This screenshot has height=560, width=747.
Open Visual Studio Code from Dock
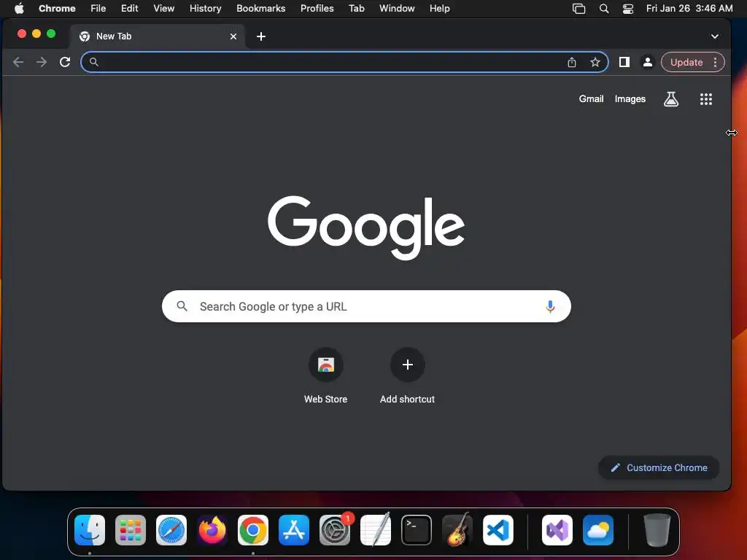pos(498,530)
